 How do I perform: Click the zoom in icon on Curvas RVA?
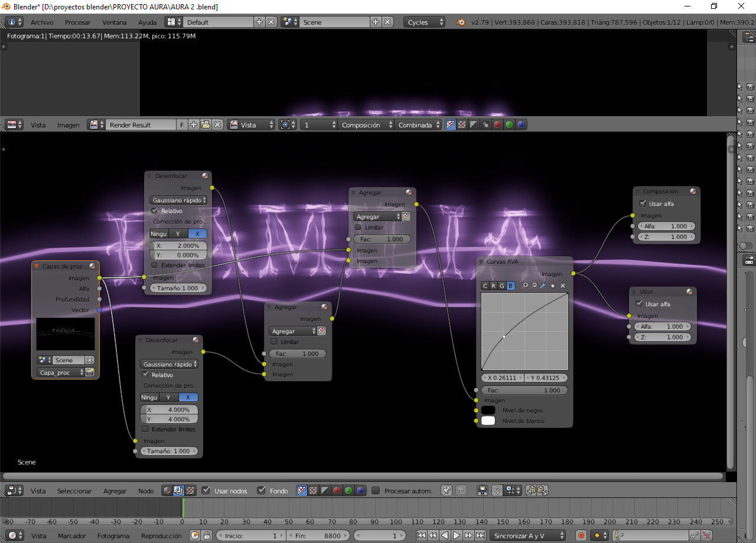click(524, 286)
